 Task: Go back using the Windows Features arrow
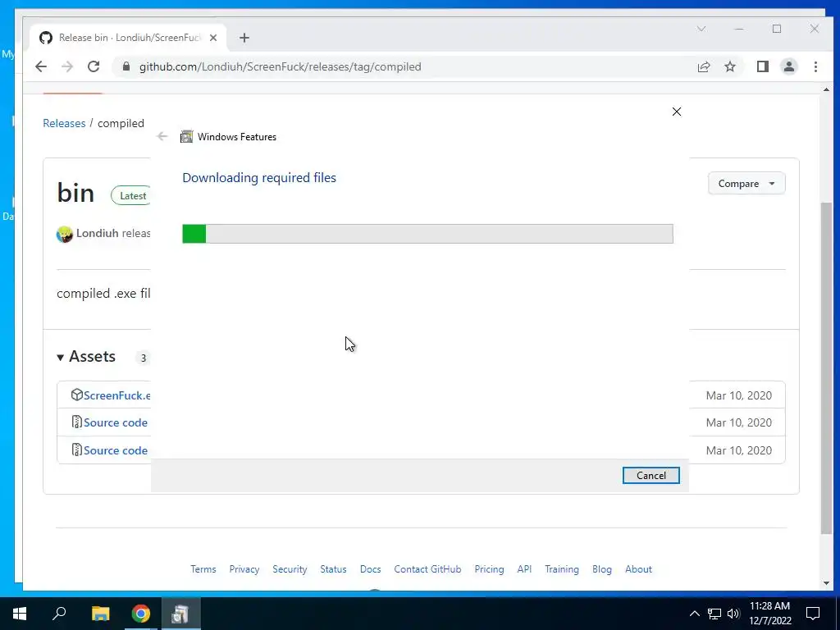pos(162,137)
